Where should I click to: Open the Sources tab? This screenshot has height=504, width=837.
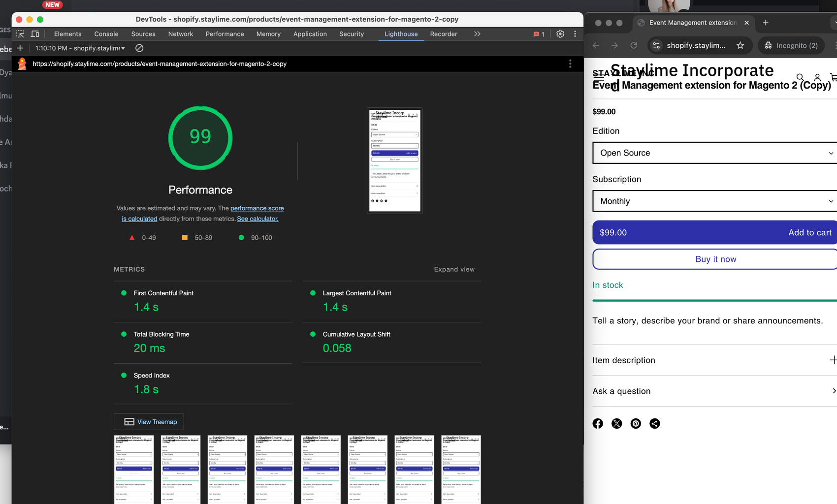143,34
